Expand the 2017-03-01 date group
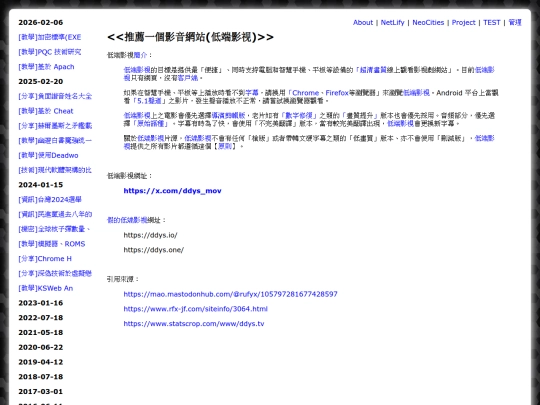This screenshot has width=540, height=405. tap(41, 392)
